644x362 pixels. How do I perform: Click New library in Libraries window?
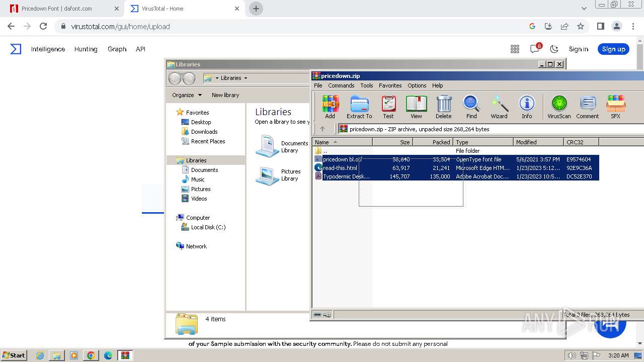pos(225,95)
